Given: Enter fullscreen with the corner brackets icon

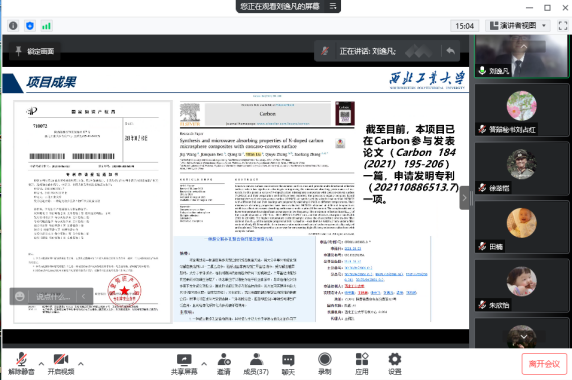Looking at the screenshot, I should (x=563, y=26).
